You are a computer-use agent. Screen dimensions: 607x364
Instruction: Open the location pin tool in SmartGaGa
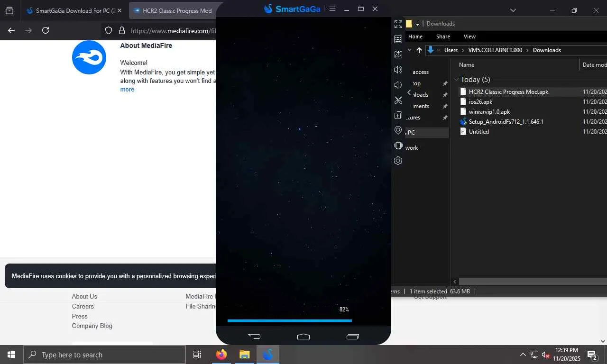pos(398,130)
